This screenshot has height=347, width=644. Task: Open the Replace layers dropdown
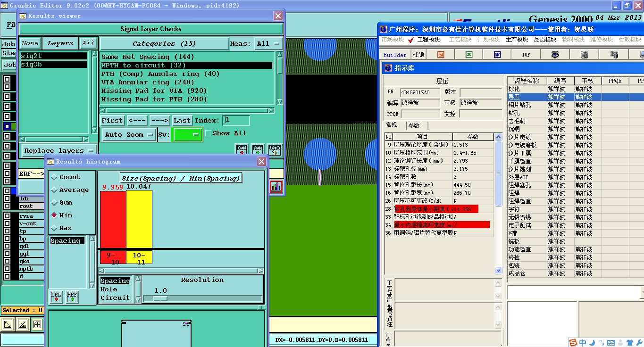point(59,151)
